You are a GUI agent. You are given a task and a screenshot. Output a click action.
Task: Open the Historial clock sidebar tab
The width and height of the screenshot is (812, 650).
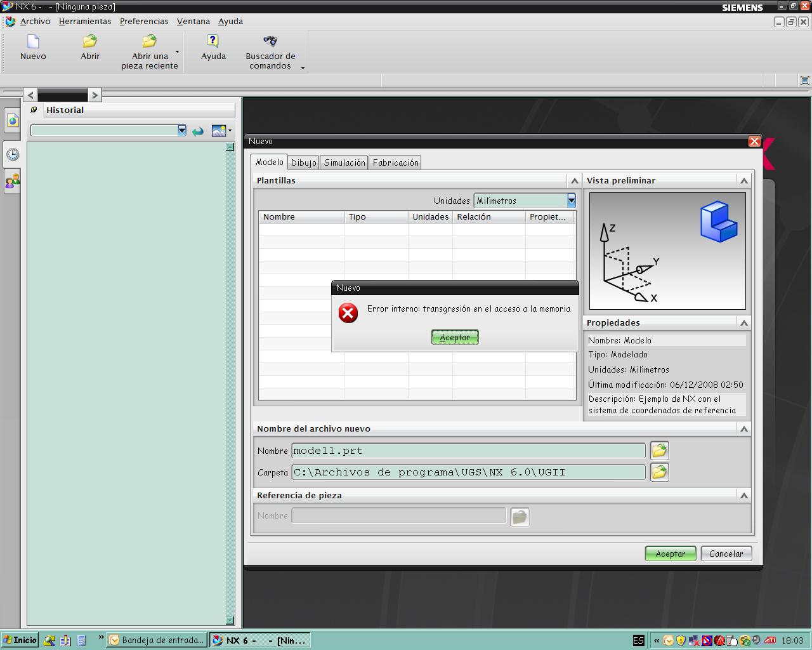point(12,154)
